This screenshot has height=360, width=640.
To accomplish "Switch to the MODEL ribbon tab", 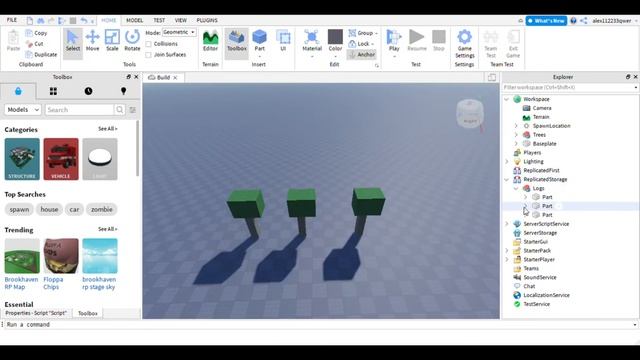I will click(134, 20).
